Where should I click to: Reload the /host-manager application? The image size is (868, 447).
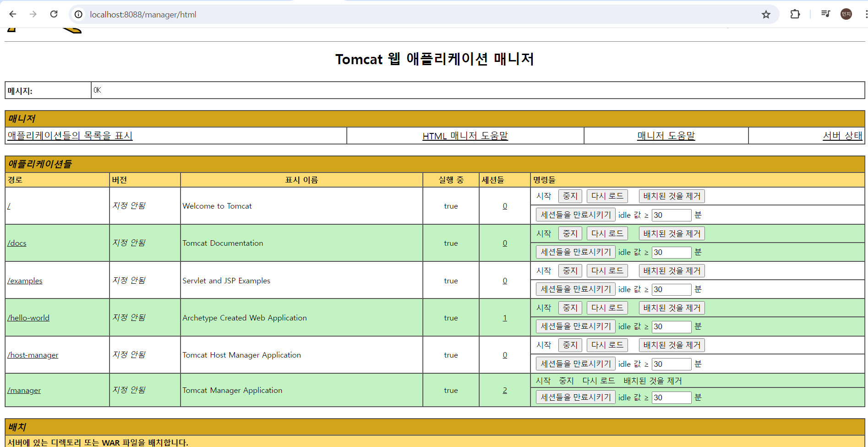(x=607, y=345)
